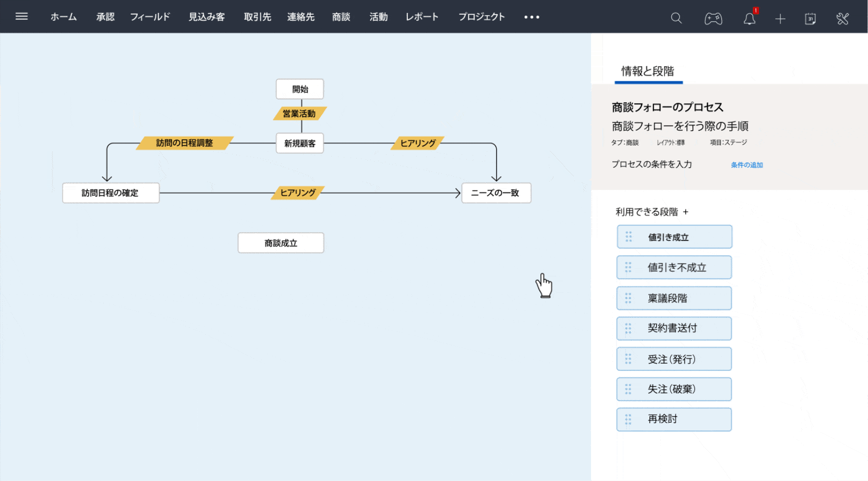Open the 見込み客 module
Image resolution: width=868 pixels, height=481 pixels.
pyautogui.click(x=207, y=17)
